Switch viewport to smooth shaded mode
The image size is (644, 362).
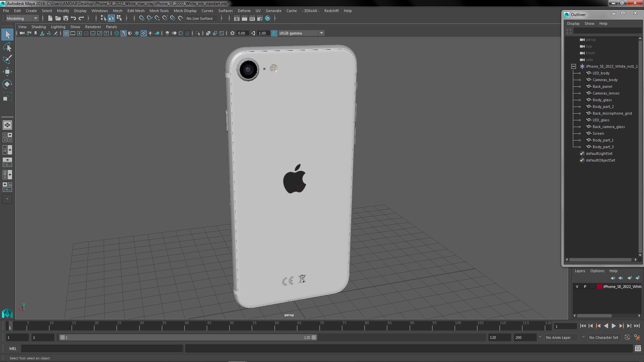tap(123, 33)
